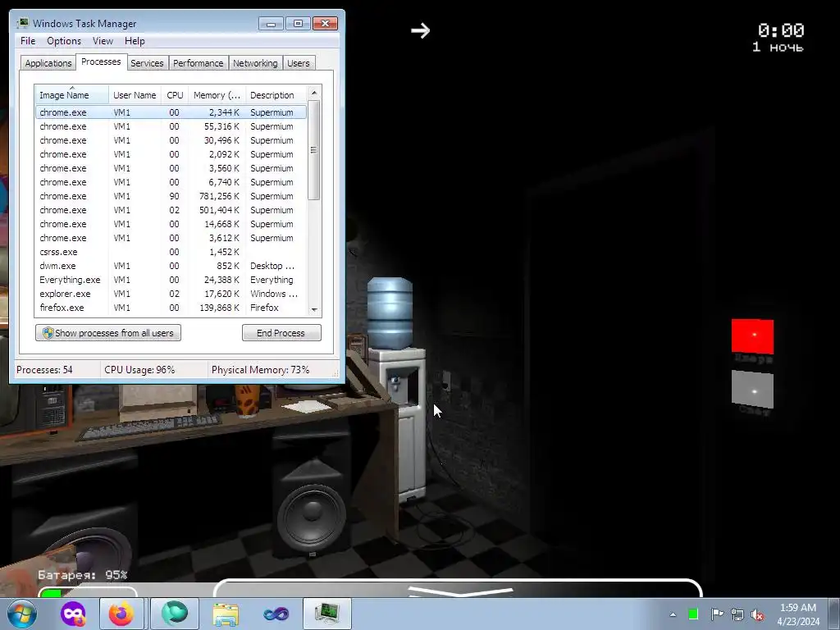Viewport: 840px width, 630px height.
Task: Open Action Center flag icon
Action: point(717,614)
